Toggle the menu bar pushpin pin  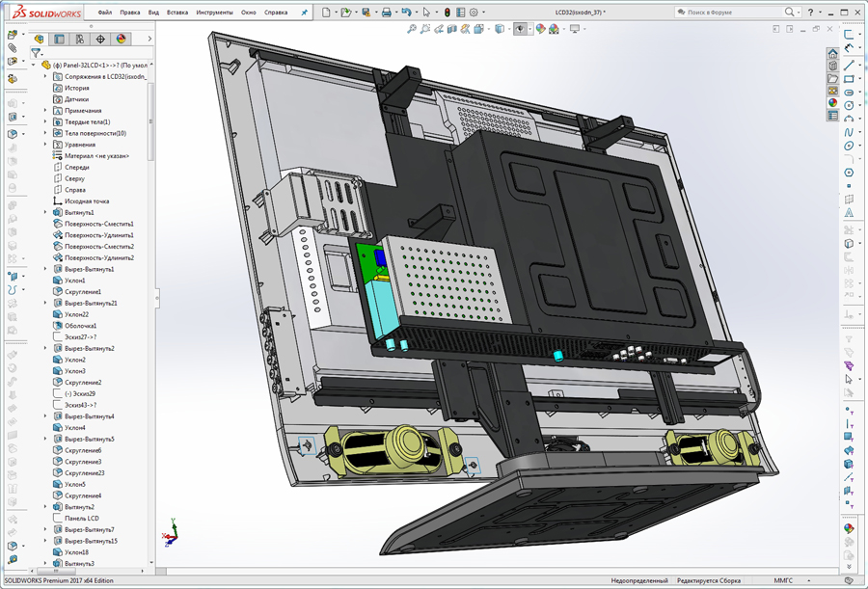coord(304,12)
